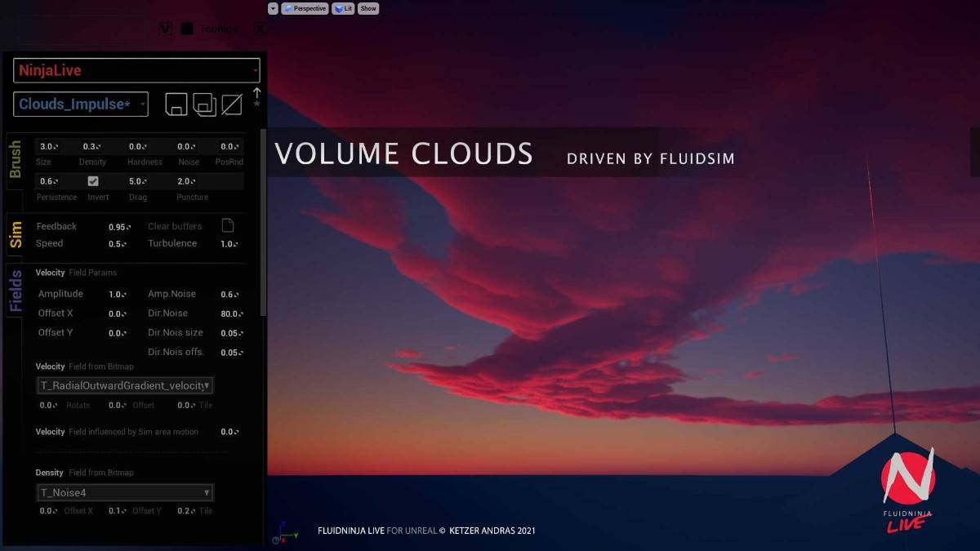Switch to the Sim tab
The width and height of the screenshot is (980, 551).
(x=16, y=234)
